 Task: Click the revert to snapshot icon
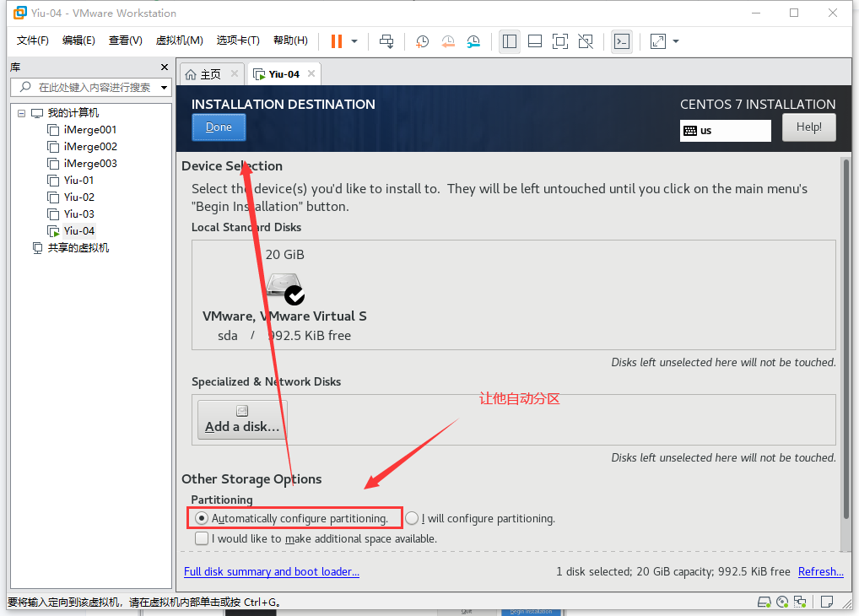[x=448, y=41]
